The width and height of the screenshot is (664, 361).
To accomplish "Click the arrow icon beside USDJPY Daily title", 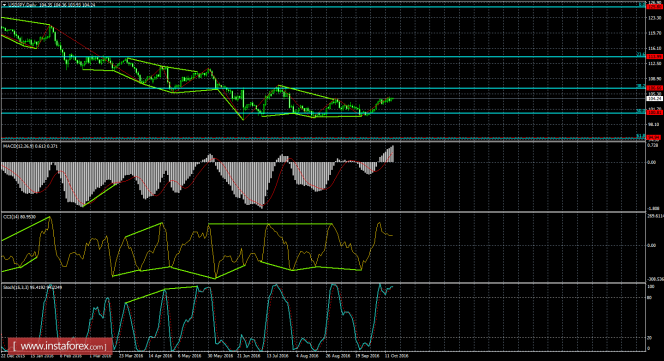I will [x=5, y=5].
